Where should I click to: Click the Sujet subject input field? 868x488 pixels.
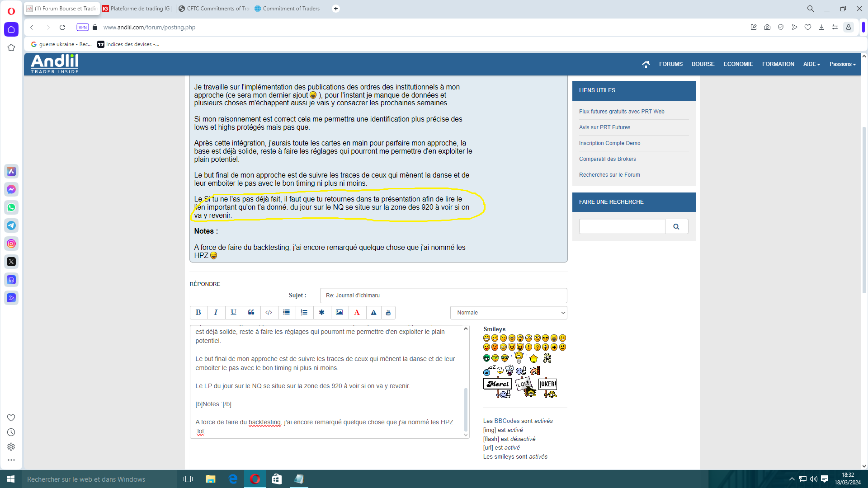[443, 296]
